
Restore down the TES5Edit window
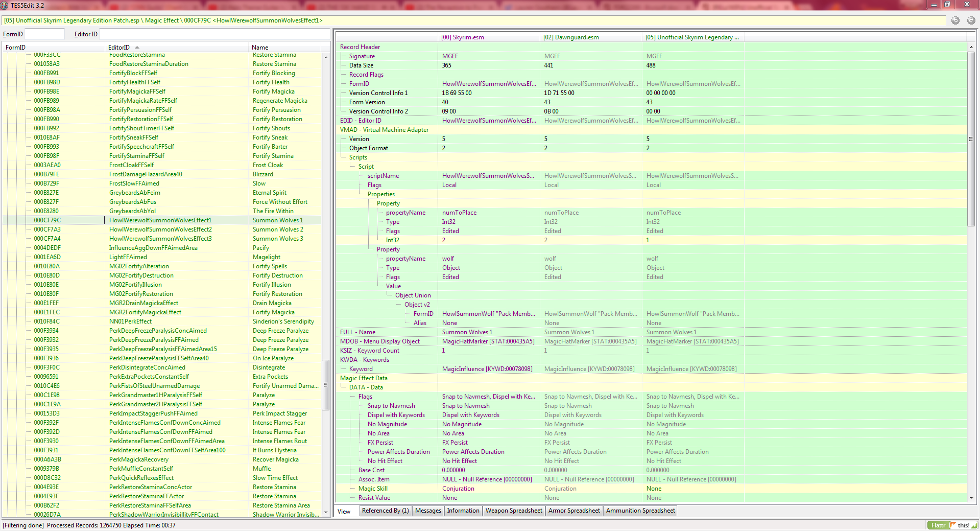coord(947,5)
